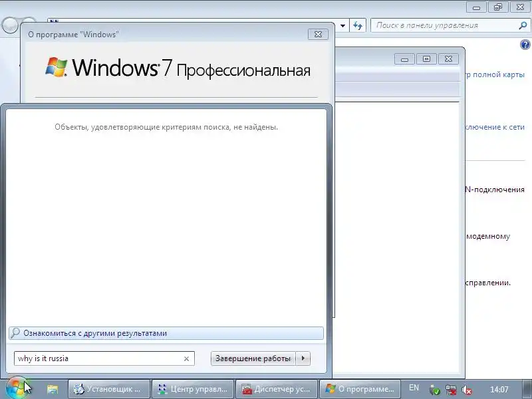The image size is (532, 399).
Task: Click Ознакомиться с другими результатами
Action: coord(166,333)
